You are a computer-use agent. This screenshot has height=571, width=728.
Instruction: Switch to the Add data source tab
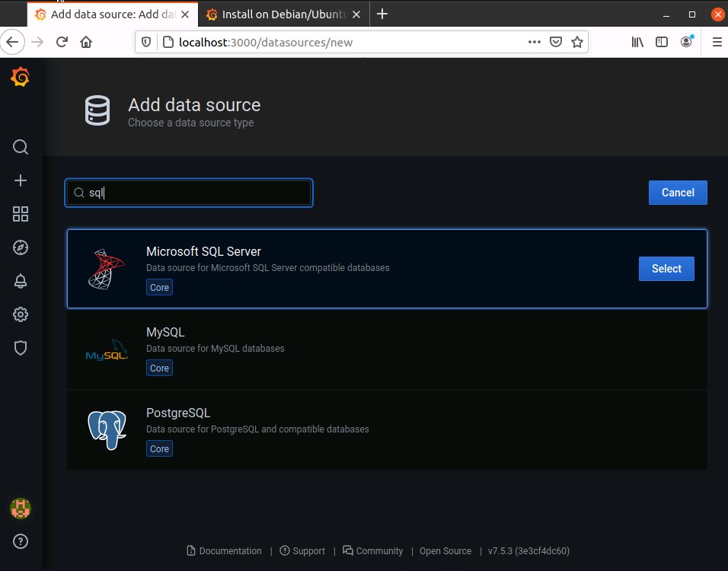click(x=113, y=14)
